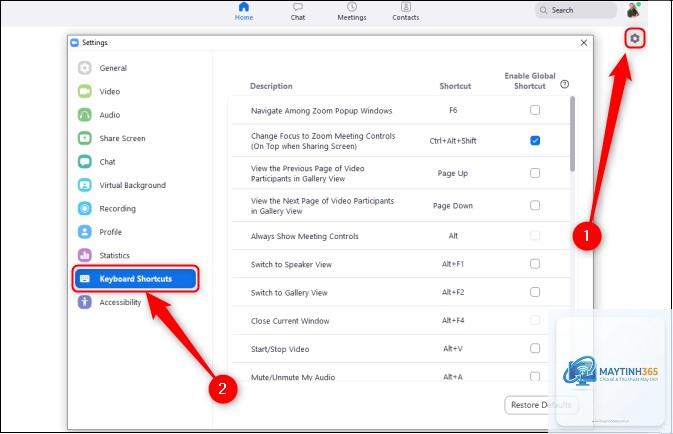Click the Search field
This screenshot has height=434, width=673.
[576, 10]
